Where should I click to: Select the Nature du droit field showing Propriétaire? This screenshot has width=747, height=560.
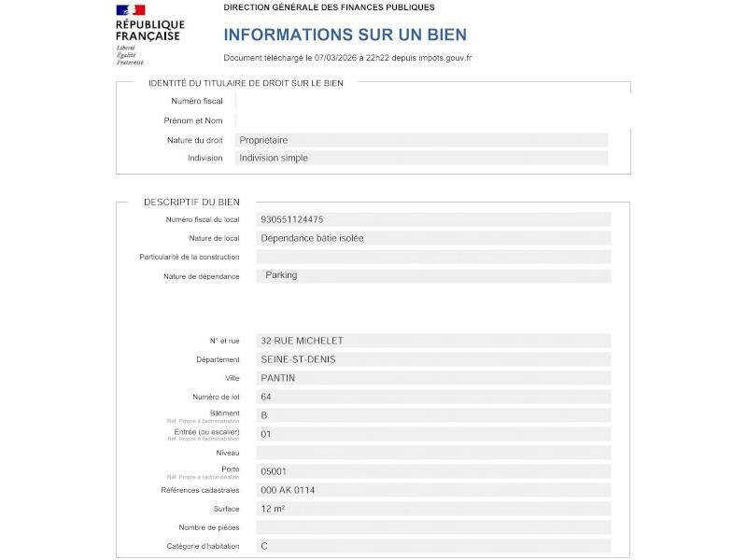point(421,140)
